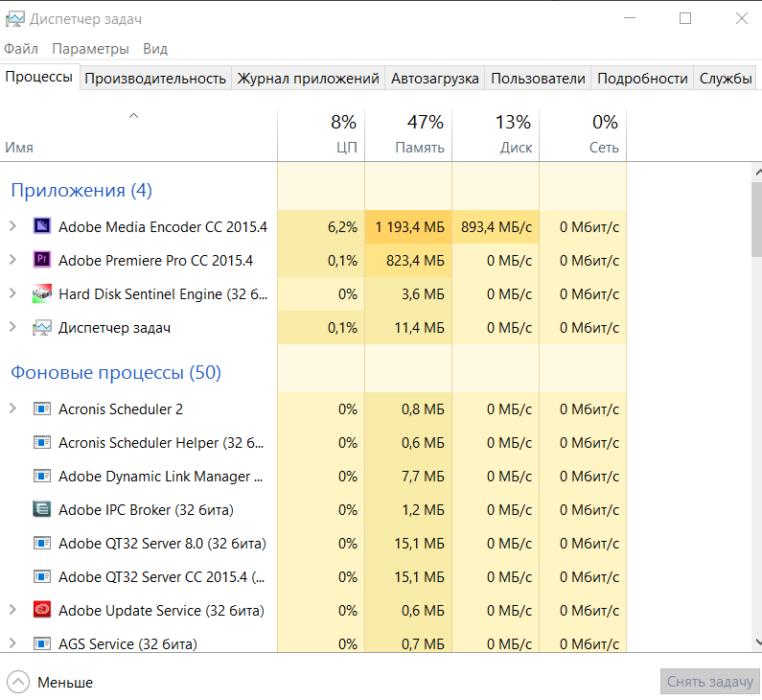Open the Файл menu
762x700 pixels.
(x=21, y=49)
